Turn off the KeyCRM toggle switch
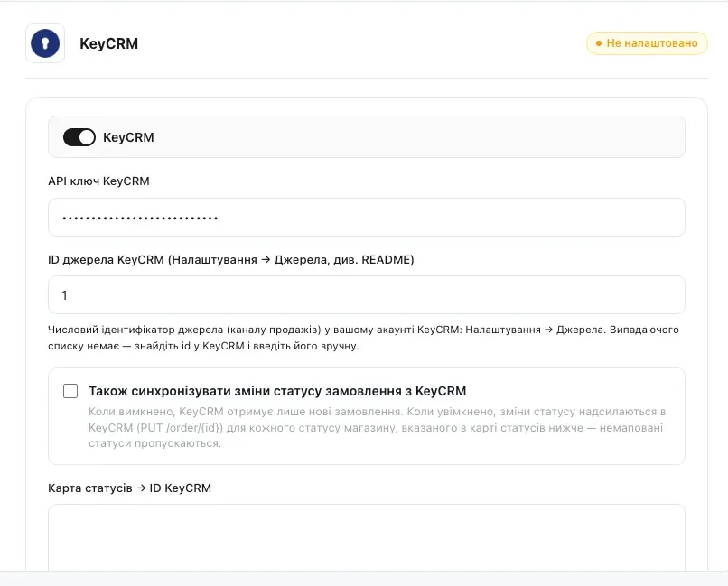728x586 pixels. [x=79, y=137]
